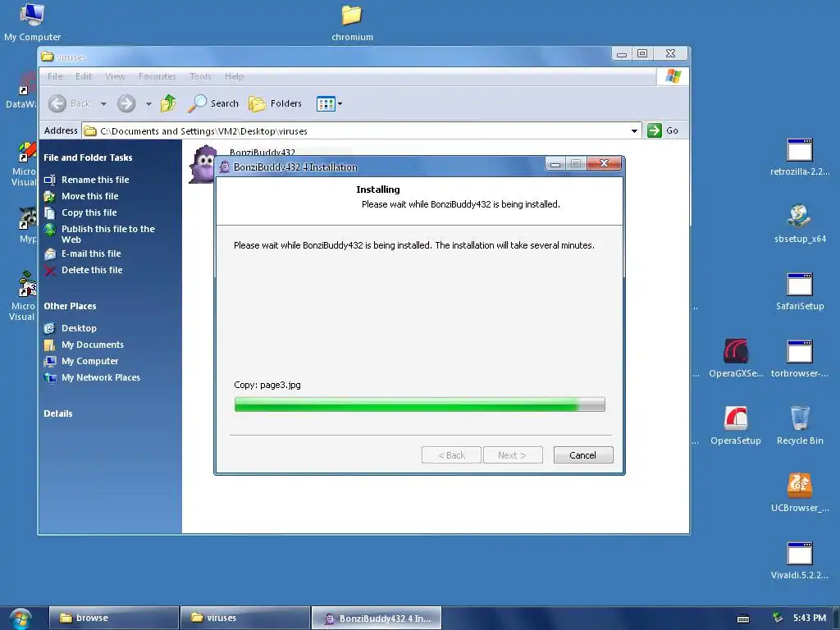Expand the Details section header

click(x=58, y=413)
